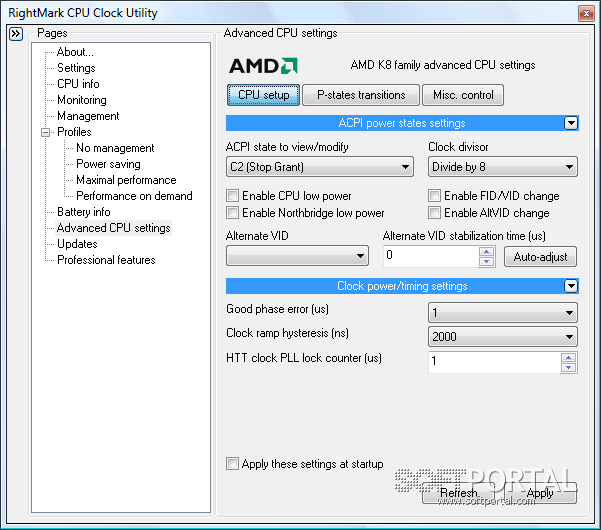This screenshot has width=601, height=530.
Task: Open the ACPI state to view/modify dropdown
Action: click(x=320, y=167)
